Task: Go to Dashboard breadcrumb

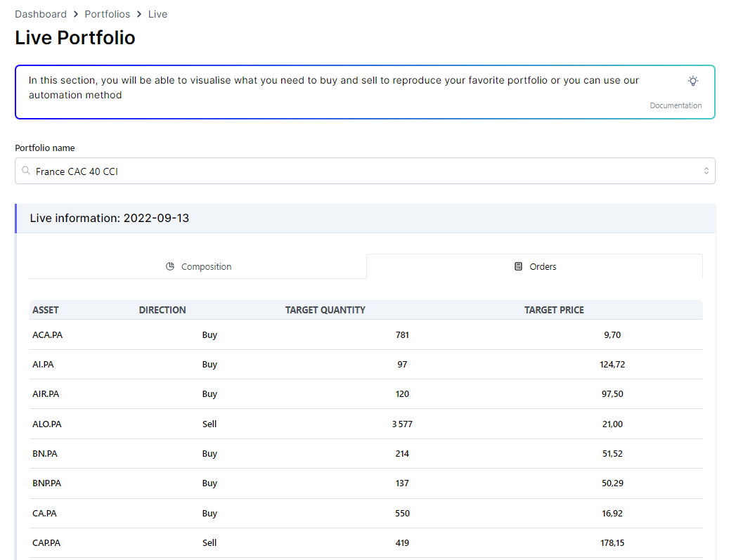Action: tap(41, 14)
